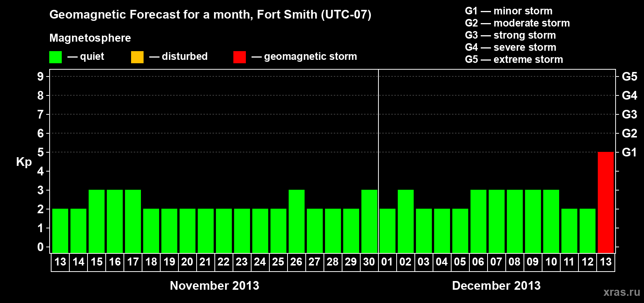Click the date label '11' in December
The height and width of the screenshot is (303, 644).
pos(569,262)
